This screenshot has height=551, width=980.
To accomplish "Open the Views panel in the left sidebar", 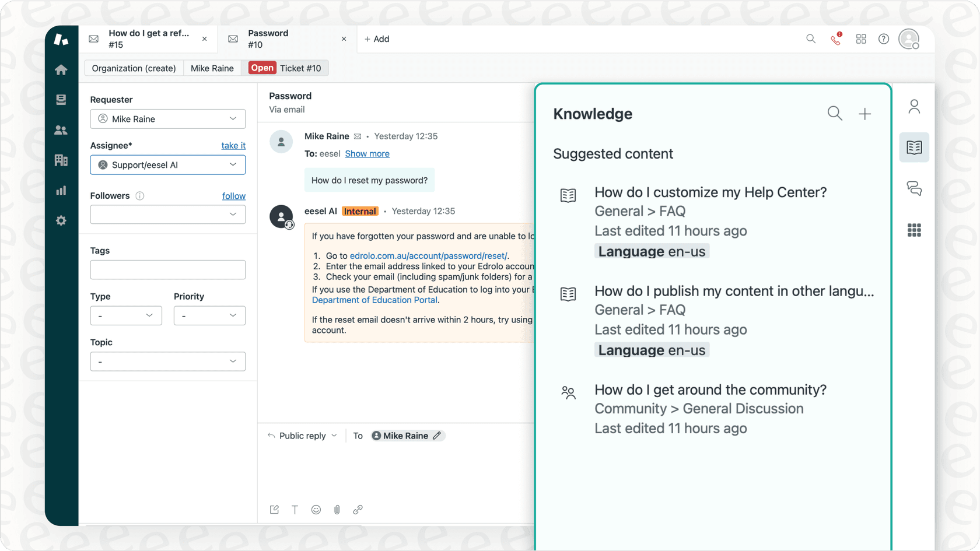I will tap(61, 100).
